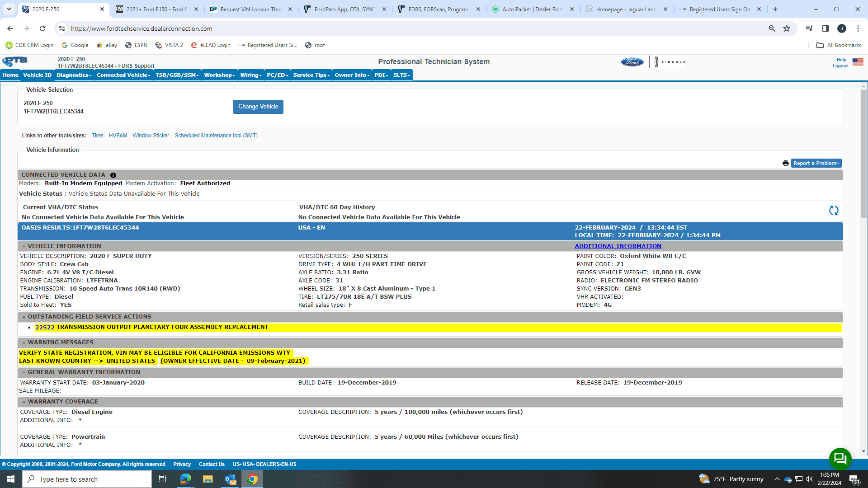This screenshot has width=868, height=488.
Task: Click the US flag language icon
Action: 858,62
